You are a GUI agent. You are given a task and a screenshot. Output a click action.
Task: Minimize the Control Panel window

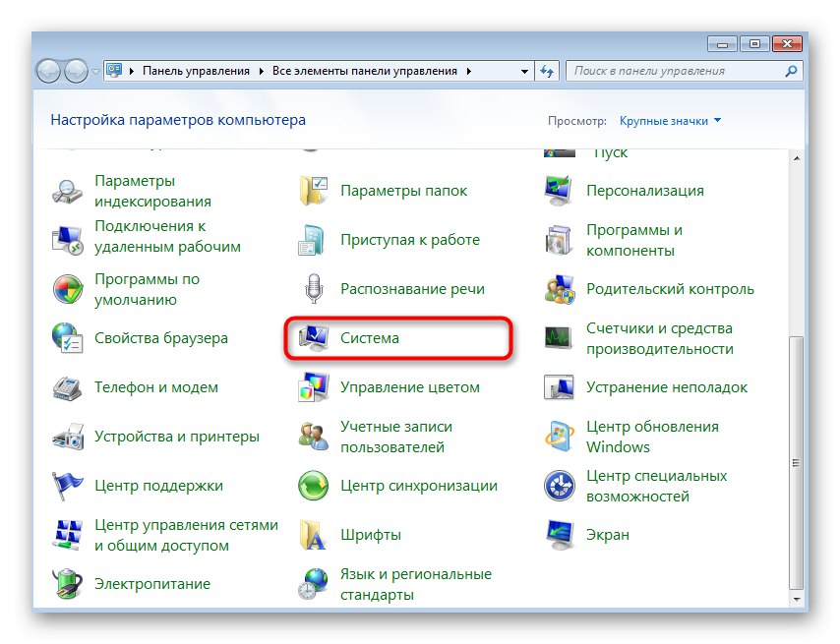coord(722,44)
